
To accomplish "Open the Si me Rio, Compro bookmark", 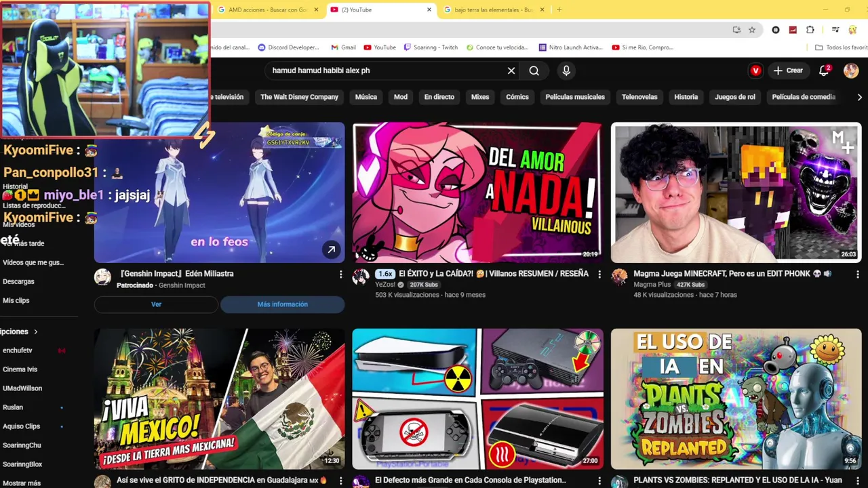I will click(x=643, y=47).
